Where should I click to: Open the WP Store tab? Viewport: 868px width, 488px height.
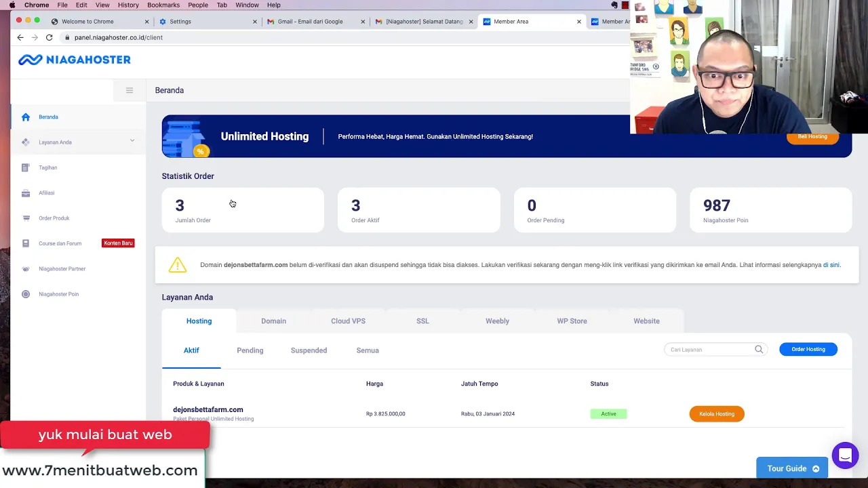[572, 321]
